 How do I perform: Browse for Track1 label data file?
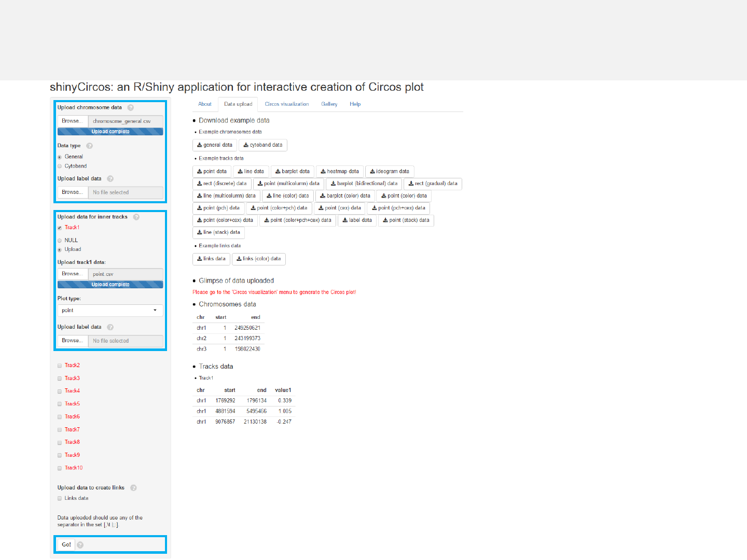click(x=73, y=341)
